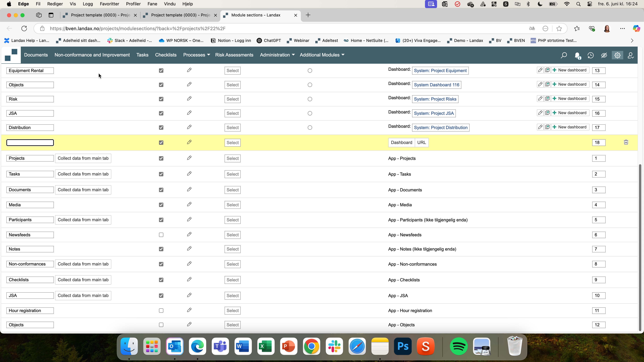Edit the System: Project JSA dashboard pencil
Screen dimensions: 644x362
point(540,113)
